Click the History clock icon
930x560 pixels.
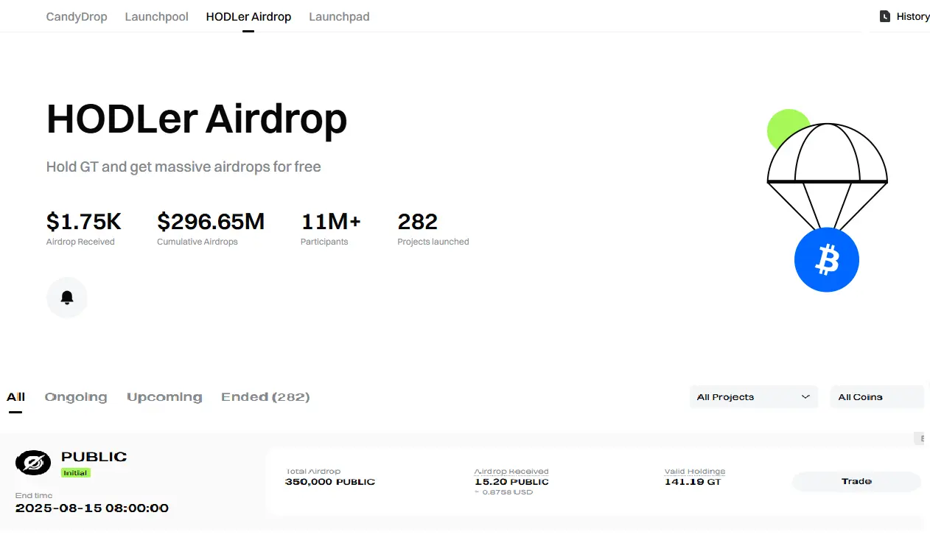click(885, 16)
